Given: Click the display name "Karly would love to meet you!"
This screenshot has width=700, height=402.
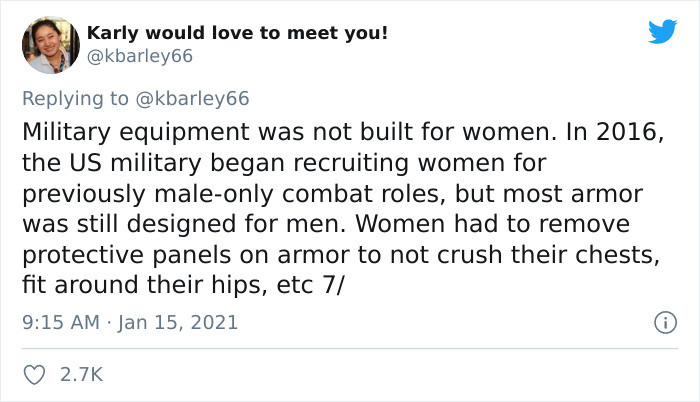Looking at the screenshot, I should click(x=237, y=33).
